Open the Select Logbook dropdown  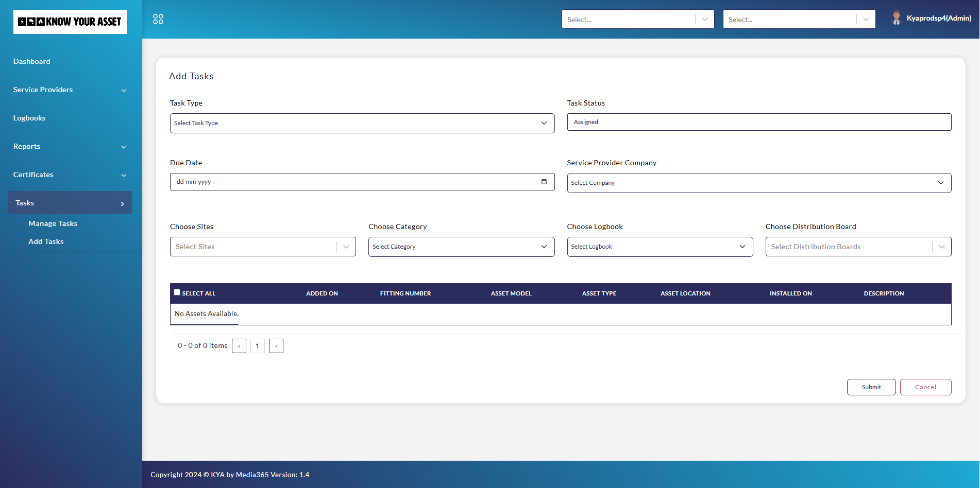click(660, 247)
